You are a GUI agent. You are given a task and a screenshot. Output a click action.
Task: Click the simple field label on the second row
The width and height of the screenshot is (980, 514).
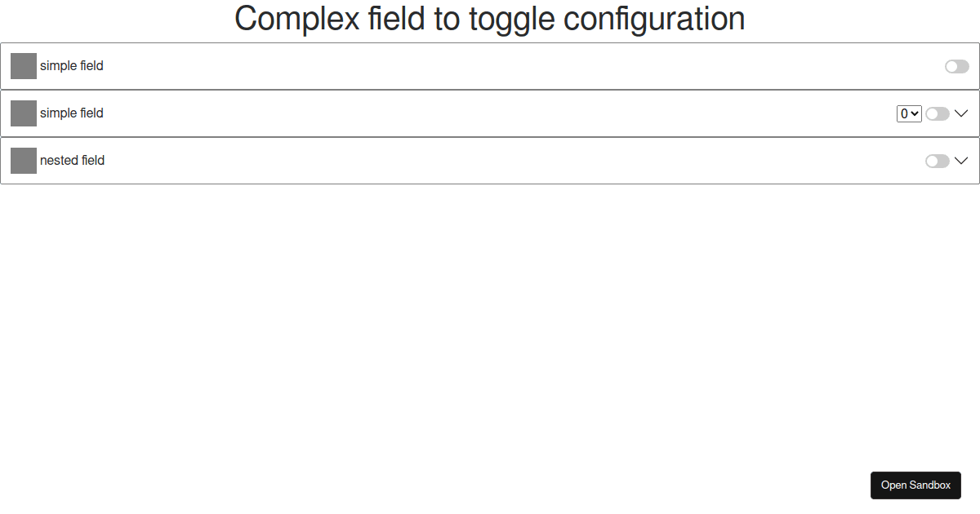[71, 113]
